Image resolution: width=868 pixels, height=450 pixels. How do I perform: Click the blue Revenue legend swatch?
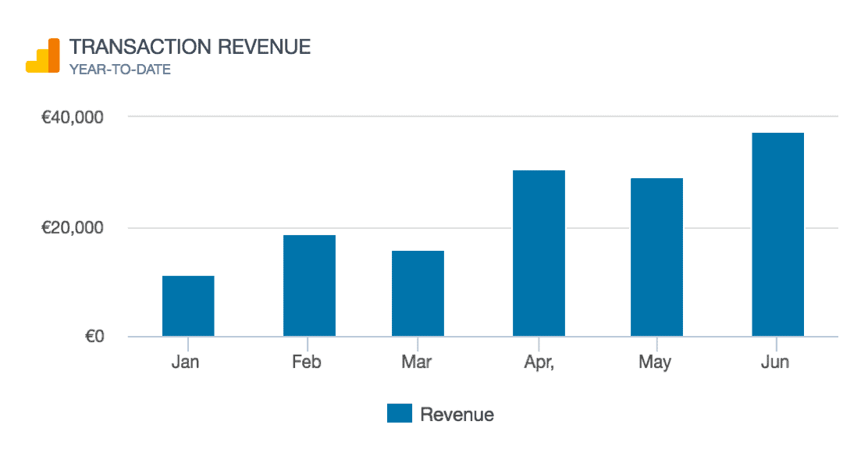point(399,413)
